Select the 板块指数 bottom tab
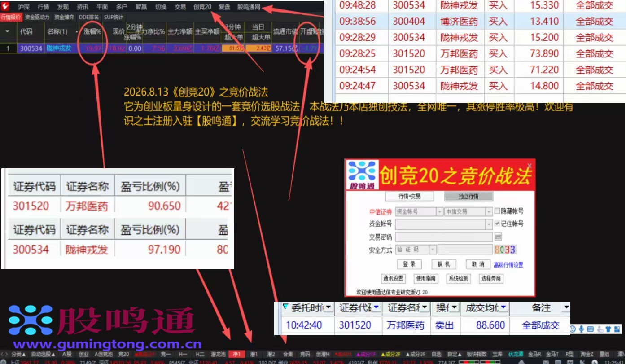Image resolution: width=626 pixels, height=364 pixels. coord(476,354)
